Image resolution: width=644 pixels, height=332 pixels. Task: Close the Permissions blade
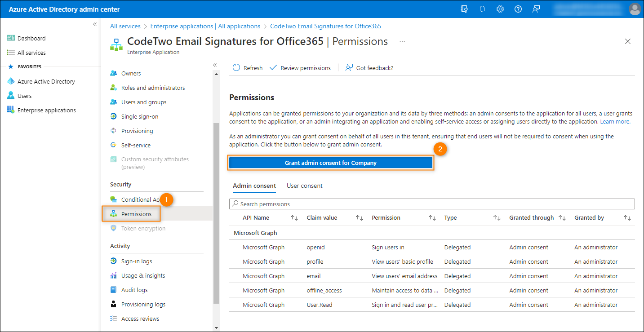click(628, 41)
